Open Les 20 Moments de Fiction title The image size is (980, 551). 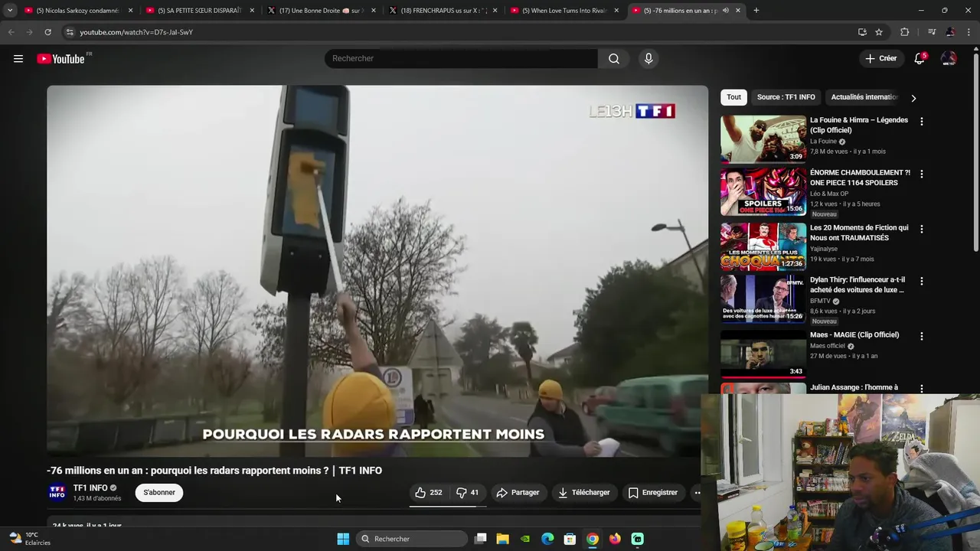(x=859, y=233)
